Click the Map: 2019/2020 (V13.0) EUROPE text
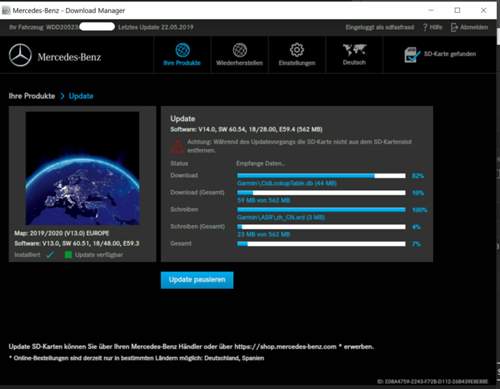Viewport: 500px width, 389px height. [62, 233]
